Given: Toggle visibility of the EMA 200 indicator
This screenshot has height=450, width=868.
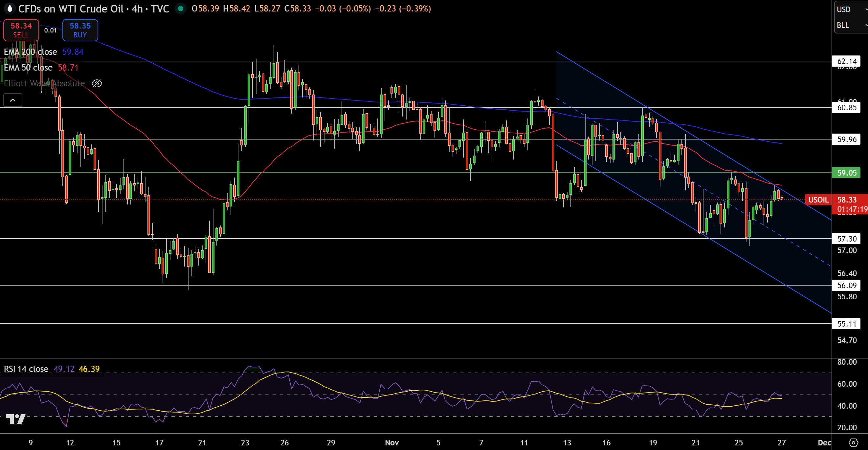Looking at the screenshot, I should pos(30,52).
